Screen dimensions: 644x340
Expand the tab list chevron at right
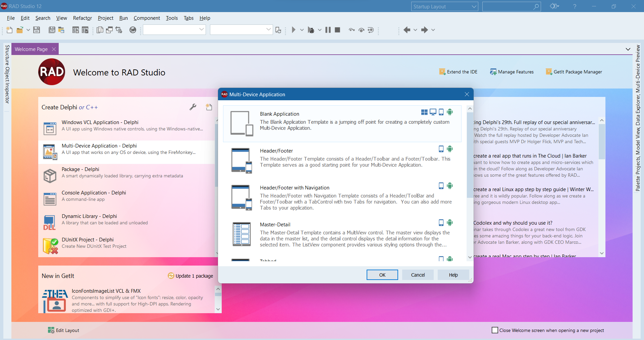coord(628,49)
